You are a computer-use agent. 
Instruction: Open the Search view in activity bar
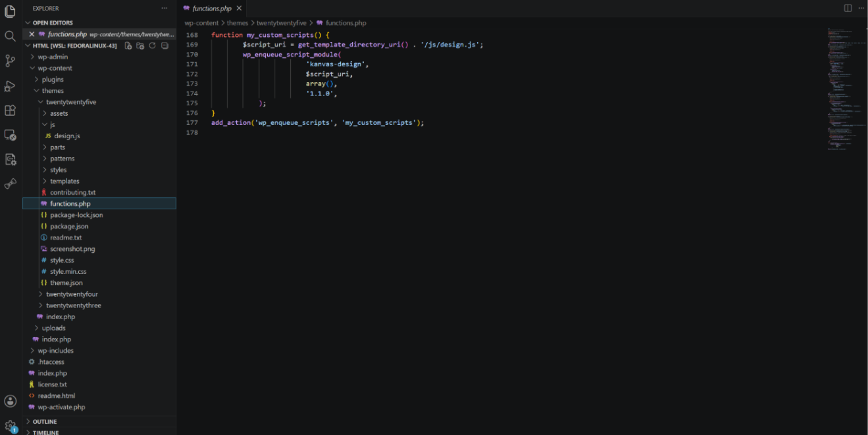pos(10,36)
